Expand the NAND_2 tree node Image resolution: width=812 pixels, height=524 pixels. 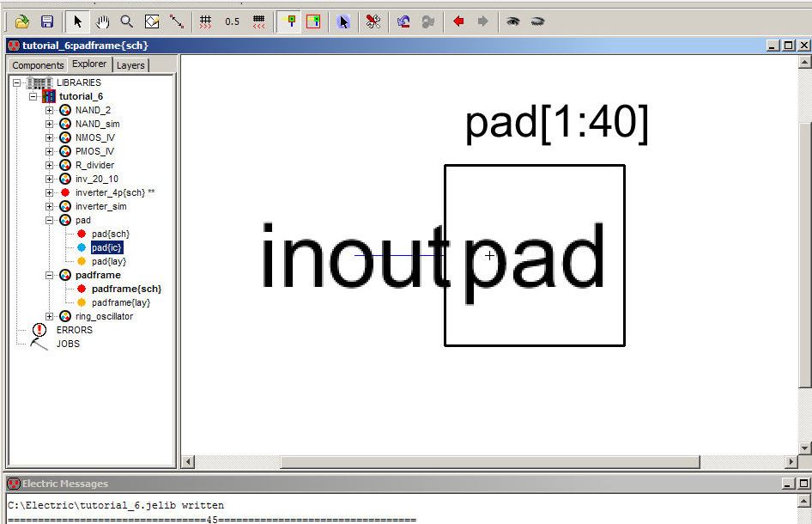tap(49, 110)
